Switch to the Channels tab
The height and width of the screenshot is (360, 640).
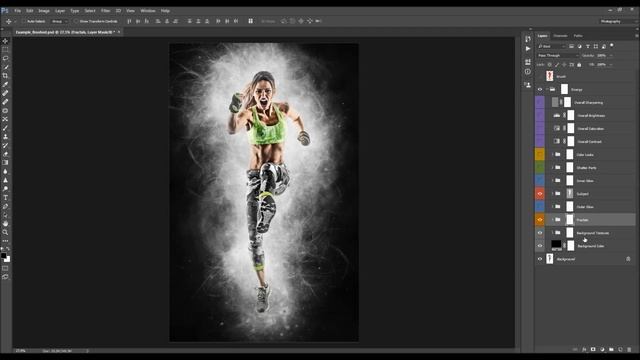560,36
